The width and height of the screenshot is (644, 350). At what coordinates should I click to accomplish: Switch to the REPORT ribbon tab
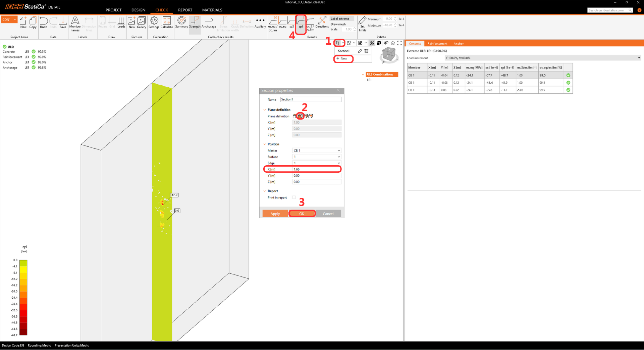pyautogui.click(x=185, y=10)
